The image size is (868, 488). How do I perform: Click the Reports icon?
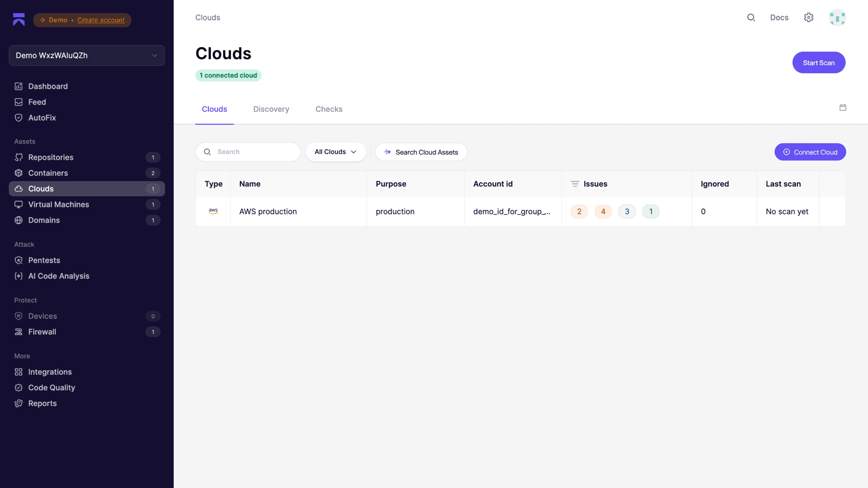[18, 403]
